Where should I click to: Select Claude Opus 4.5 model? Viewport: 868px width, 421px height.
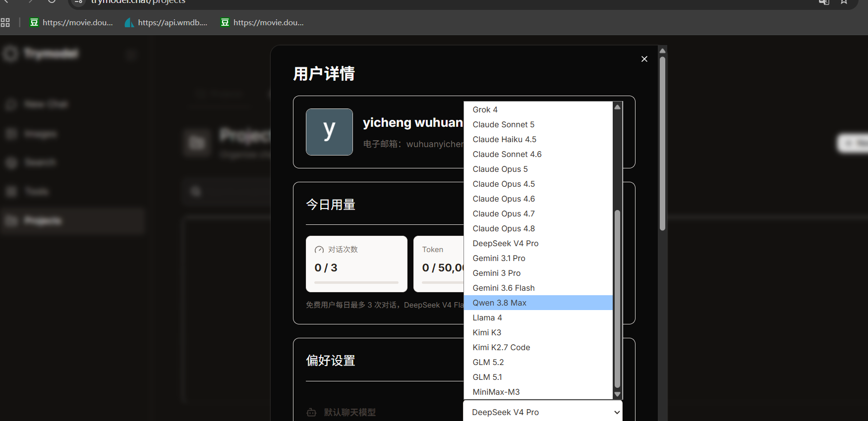click(x=538, y=184)
